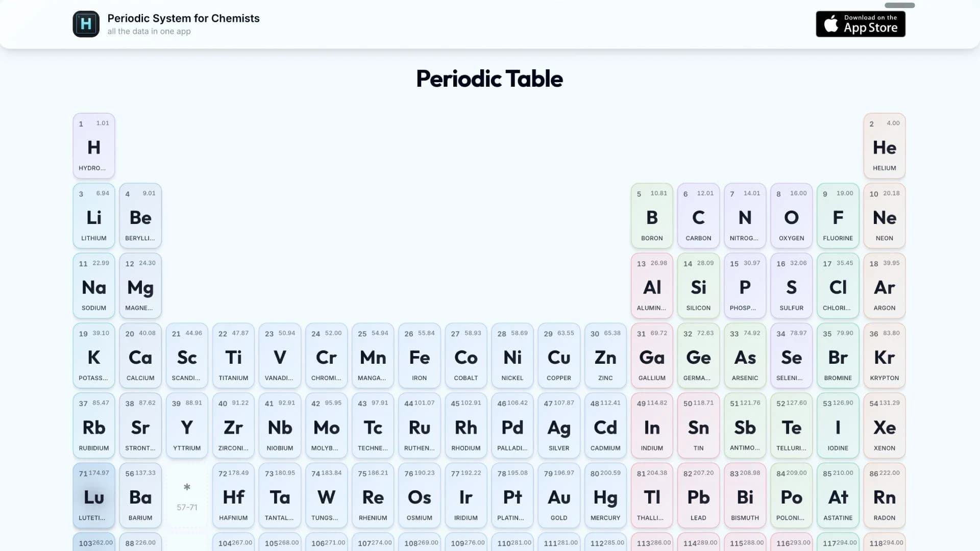This screenshot has height=551, width=980.
Task: Open details for Gold (Au)
Action: click(x=559, y=495)
